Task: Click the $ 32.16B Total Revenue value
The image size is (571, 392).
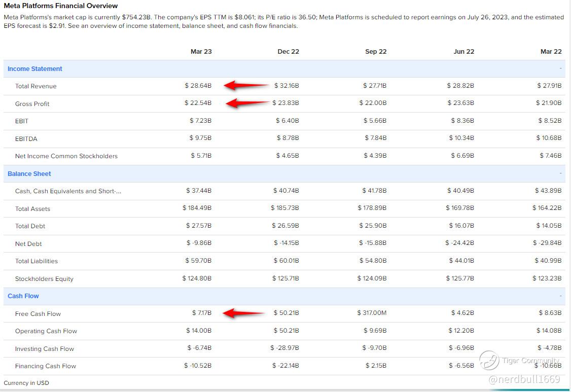Action: [287, 86]
